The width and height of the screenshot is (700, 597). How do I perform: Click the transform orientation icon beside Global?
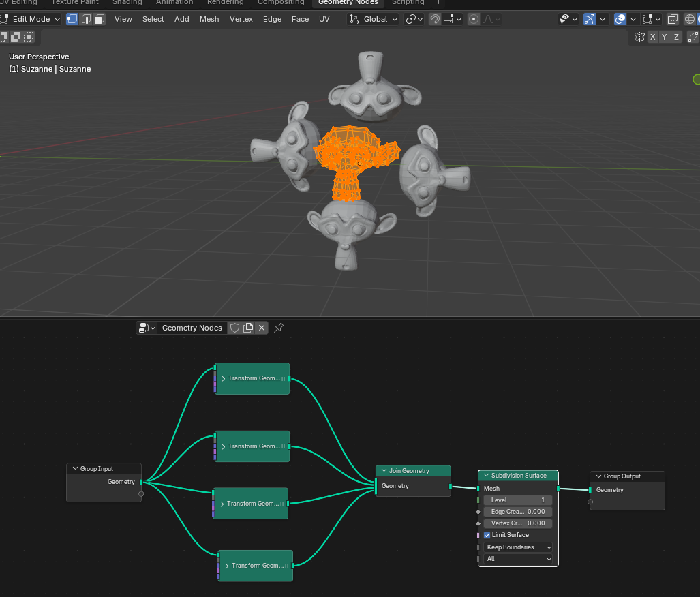(354, 19)
